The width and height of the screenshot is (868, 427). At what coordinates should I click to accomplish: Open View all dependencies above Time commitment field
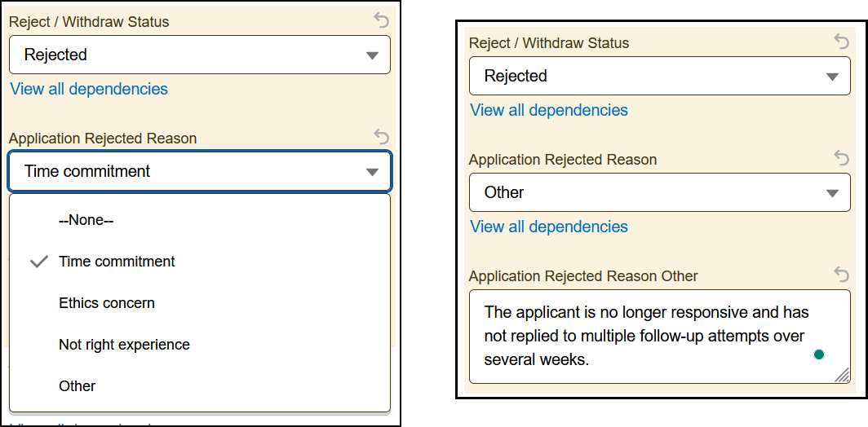(x=89, y=89)
